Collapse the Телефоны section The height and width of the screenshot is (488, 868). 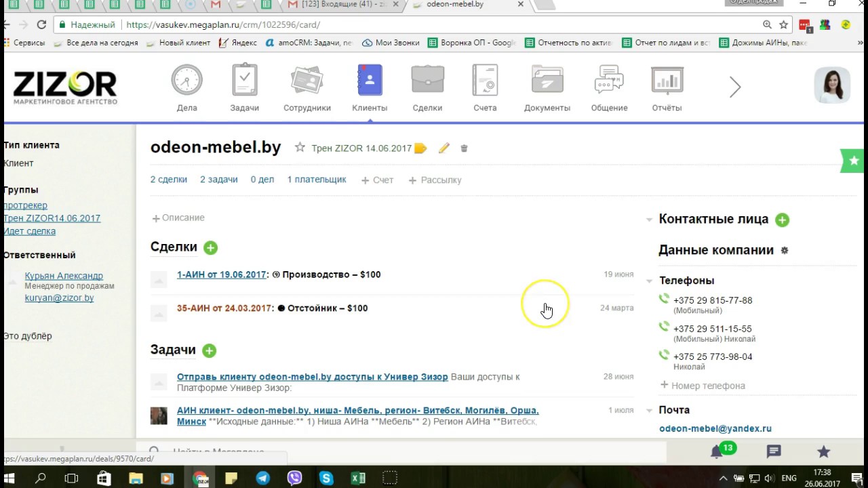coord(649,281)
